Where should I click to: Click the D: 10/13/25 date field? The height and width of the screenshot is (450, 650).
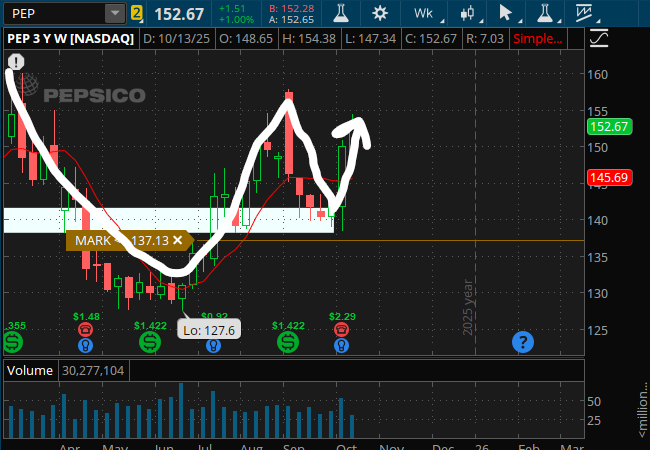(177, 39)
